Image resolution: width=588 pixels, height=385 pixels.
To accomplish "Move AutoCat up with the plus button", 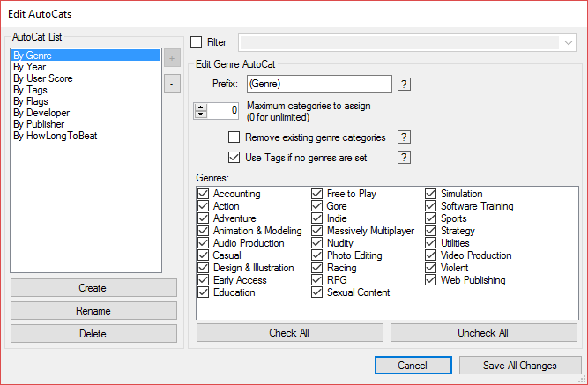I will tap(172, 58).
